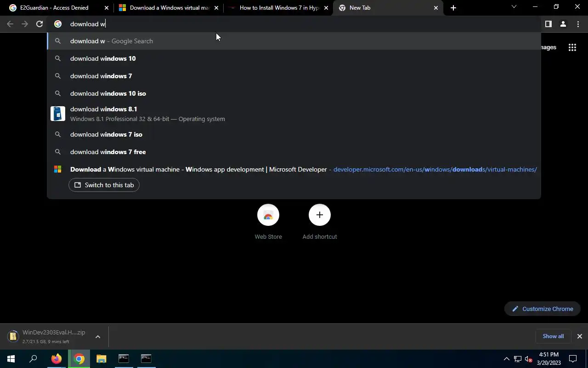Open the tab search chevron
The image size is (588, 368).
[514, 7]
